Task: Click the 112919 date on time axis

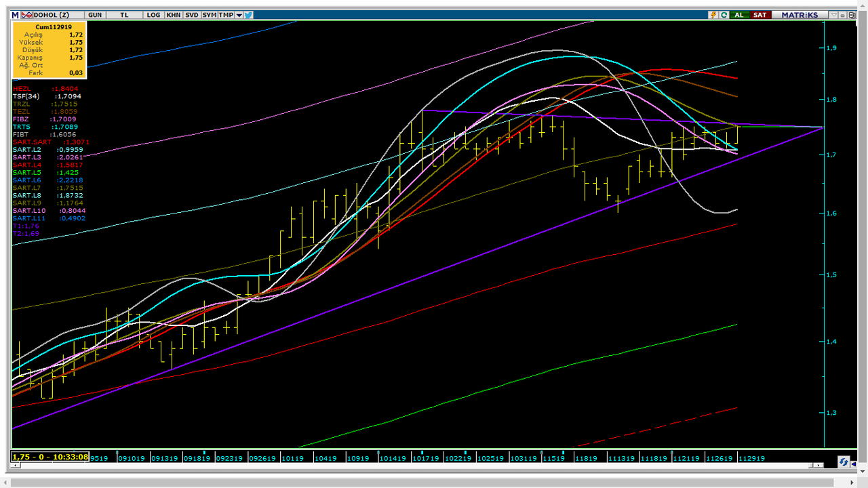Action: (x=751, y=458)
